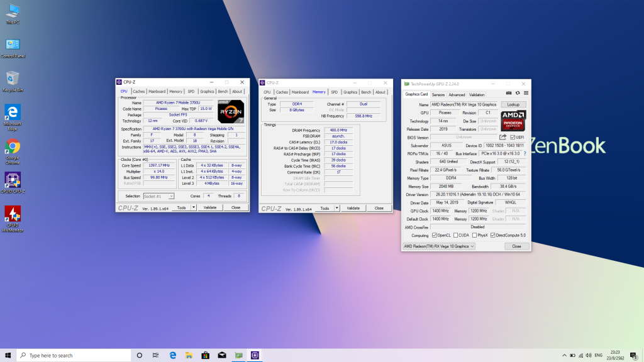Click the Driver Date value "May 14, 2019"
Image resolution: width=644 pixels, height=362 pixels.
tap(447, 203)
